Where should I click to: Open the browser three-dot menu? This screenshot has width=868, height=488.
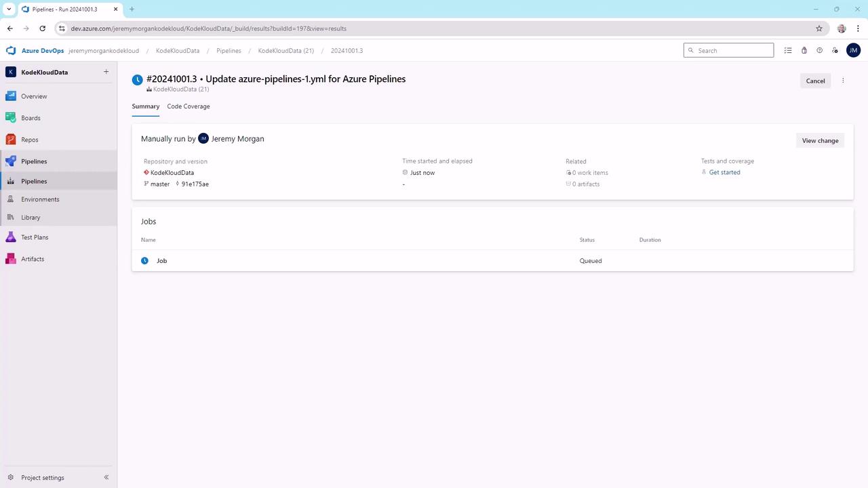coord(858,28)
